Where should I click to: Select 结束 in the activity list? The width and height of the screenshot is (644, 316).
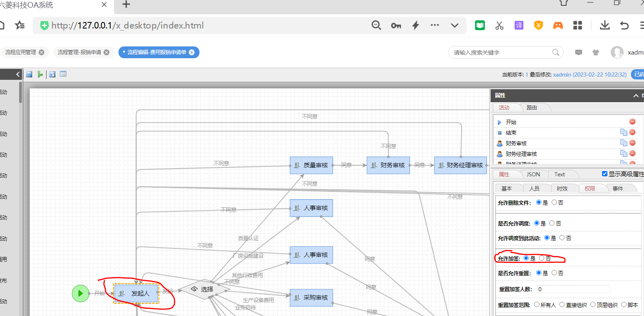pos(511,133)
